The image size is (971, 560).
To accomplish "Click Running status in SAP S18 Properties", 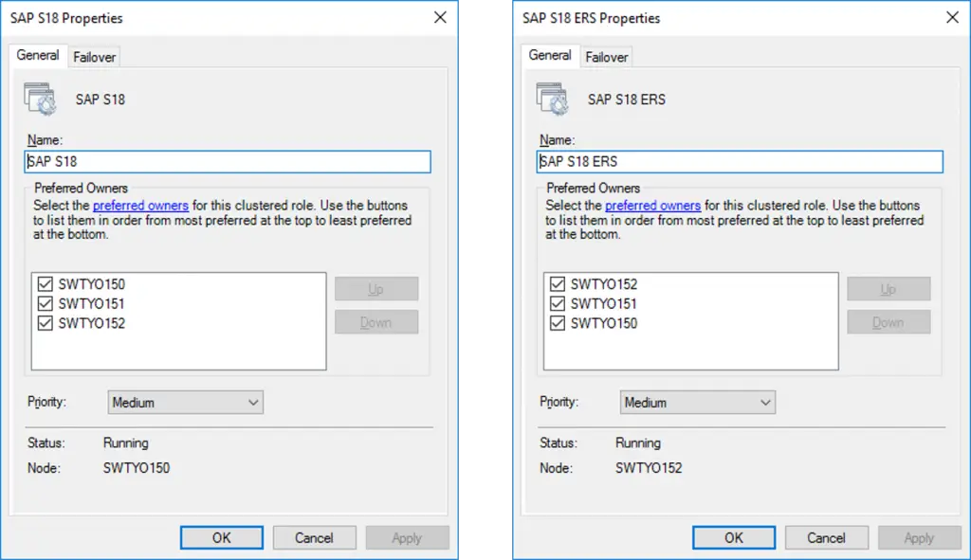I will 126,443.
